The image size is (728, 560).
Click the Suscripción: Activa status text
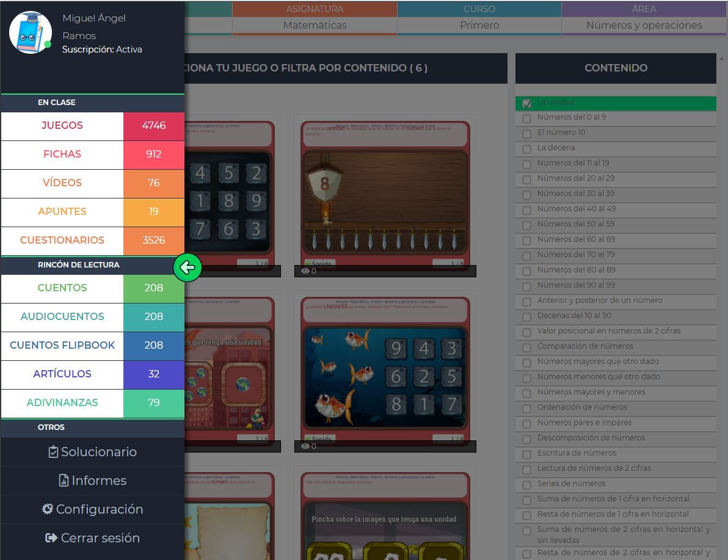(x=102, y=49)
